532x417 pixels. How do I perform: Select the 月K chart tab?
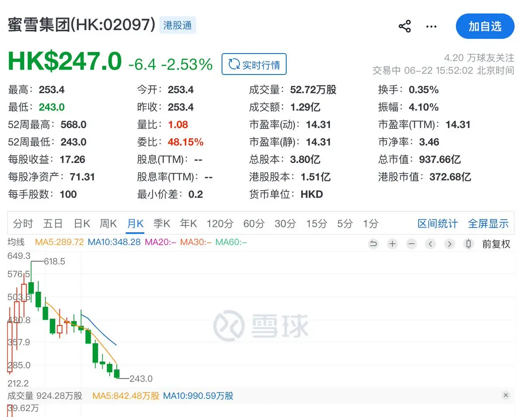(x=135, y=224)
